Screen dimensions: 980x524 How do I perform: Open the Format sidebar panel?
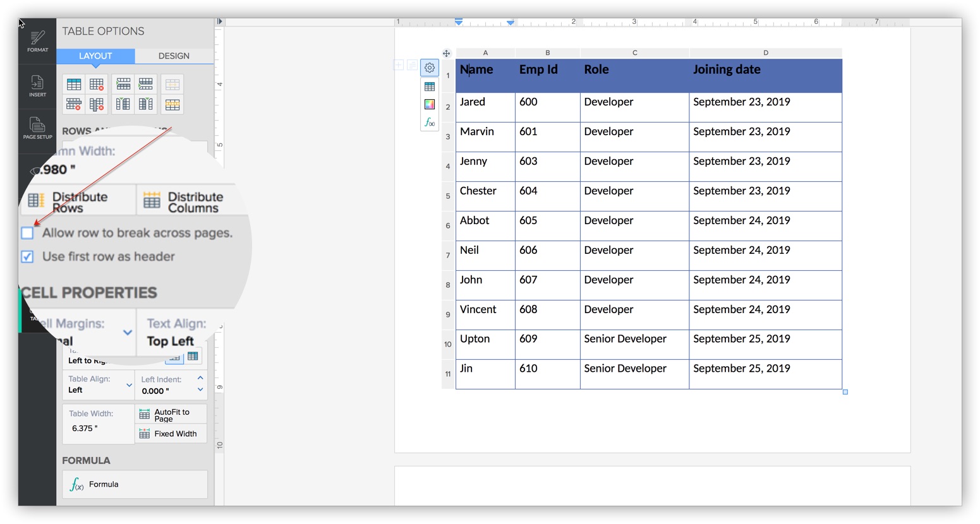pos(37,41)
